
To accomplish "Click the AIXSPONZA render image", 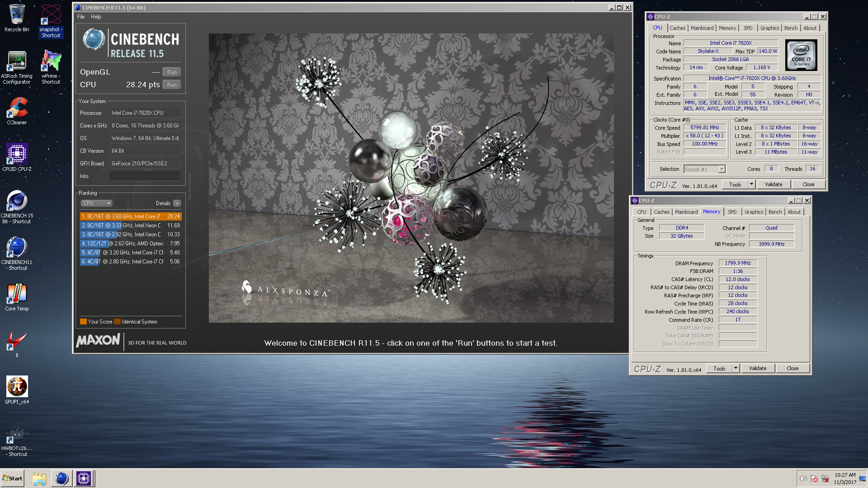I will click(411, 178).
